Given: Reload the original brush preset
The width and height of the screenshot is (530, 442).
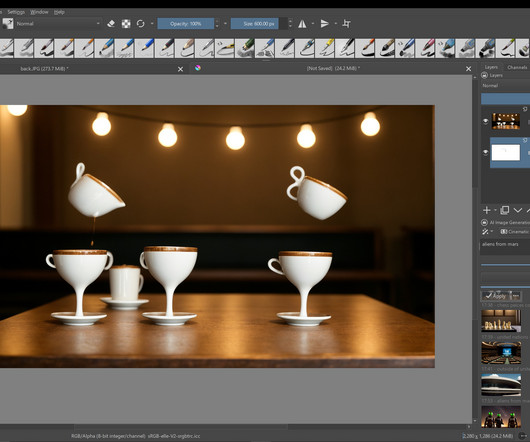Looking at the screenshot, I should (141, 24).
